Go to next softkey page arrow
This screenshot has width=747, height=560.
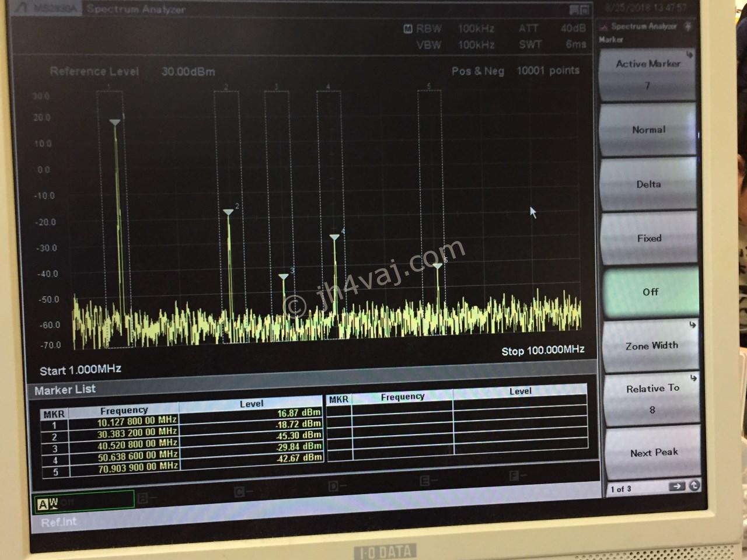[x=676, y=487]
